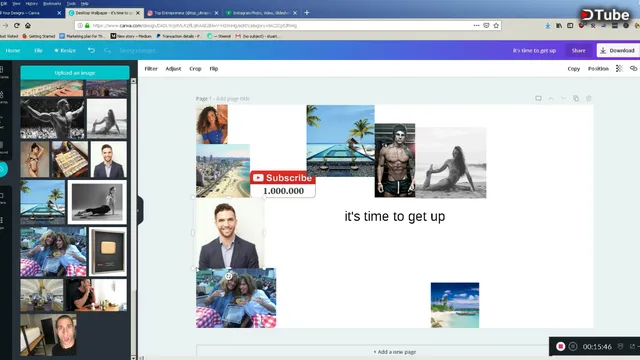Add a page comment via notes icon
The image size is (640, 360).
(538, 98)
